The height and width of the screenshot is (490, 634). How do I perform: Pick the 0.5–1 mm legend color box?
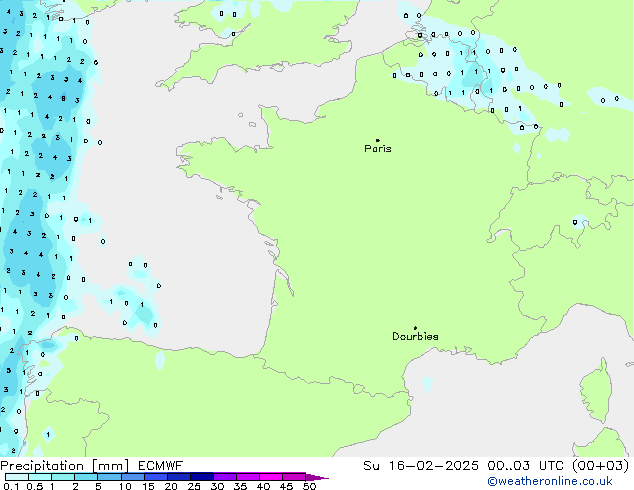[40, 477]
